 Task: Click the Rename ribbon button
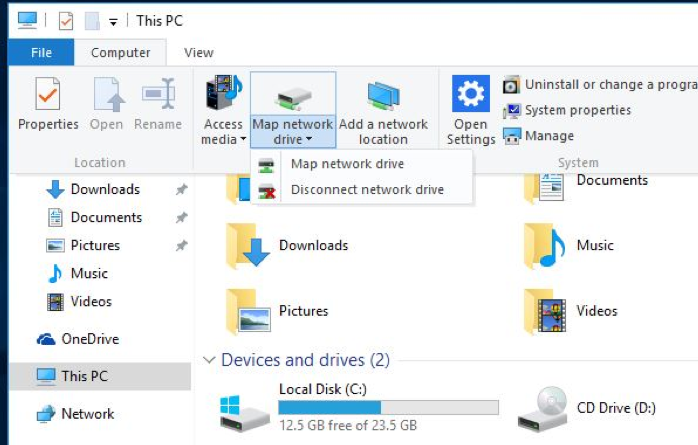pos(158,104)
